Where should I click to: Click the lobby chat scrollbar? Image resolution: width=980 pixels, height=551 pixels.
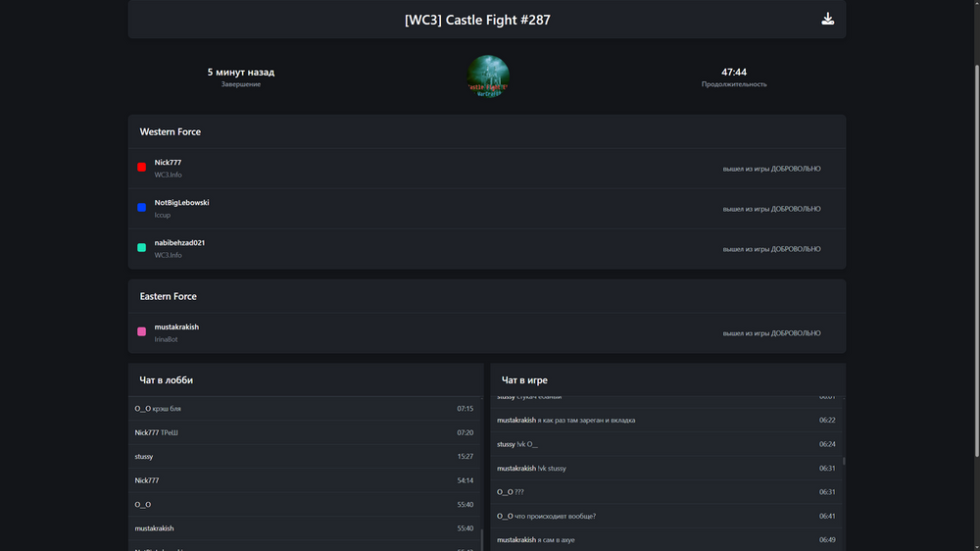(481, 539)
